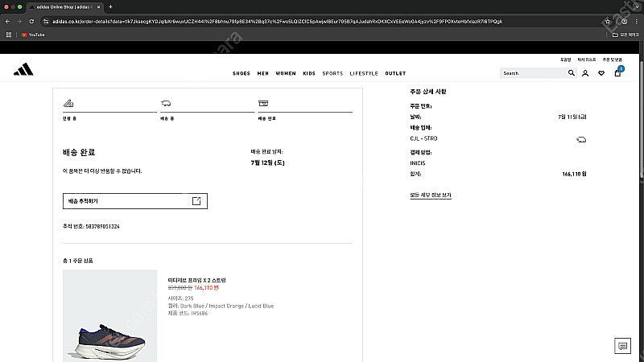Open the chat feedback icon at bottom right
644x362 pixels.
click(x=622, y=346)
